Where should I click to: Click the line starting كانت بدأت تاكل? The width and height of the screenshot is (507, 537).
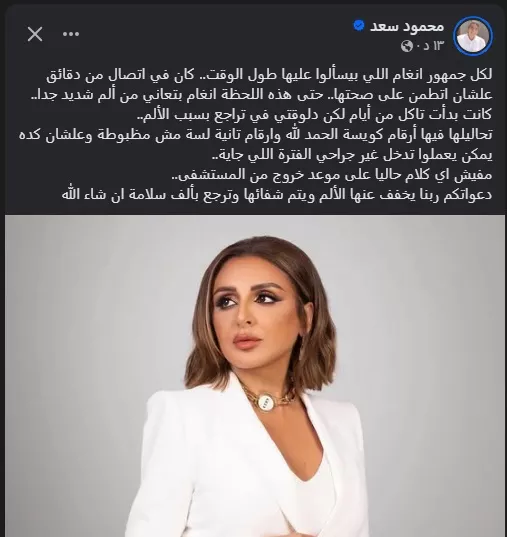tap(314, 114)
